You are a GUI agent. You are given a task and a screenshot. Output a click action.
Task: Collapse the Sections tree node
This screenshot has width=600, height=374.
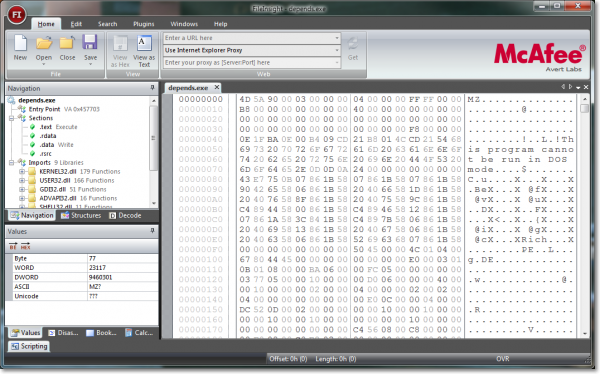pos(11,118)
